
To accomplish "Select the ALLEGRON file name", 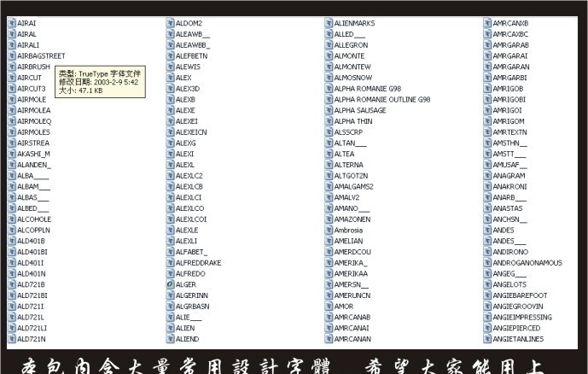I will [x=351, y=45].
